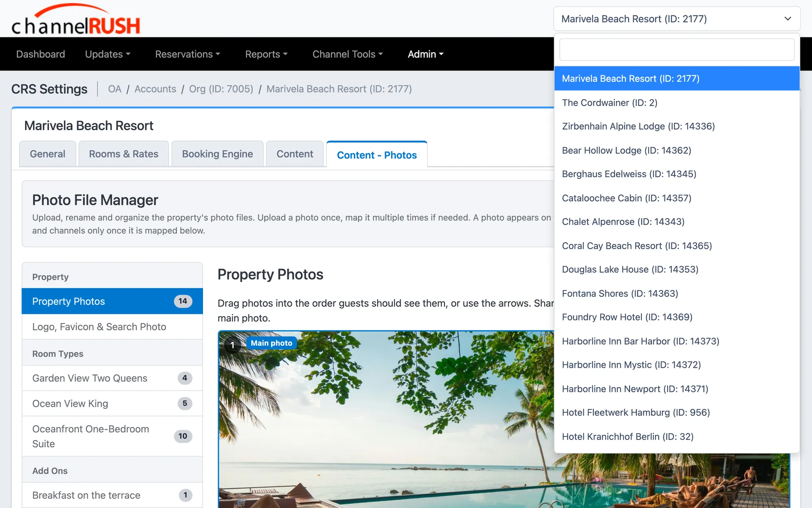Go to the Dashboard page

(41, 54)
